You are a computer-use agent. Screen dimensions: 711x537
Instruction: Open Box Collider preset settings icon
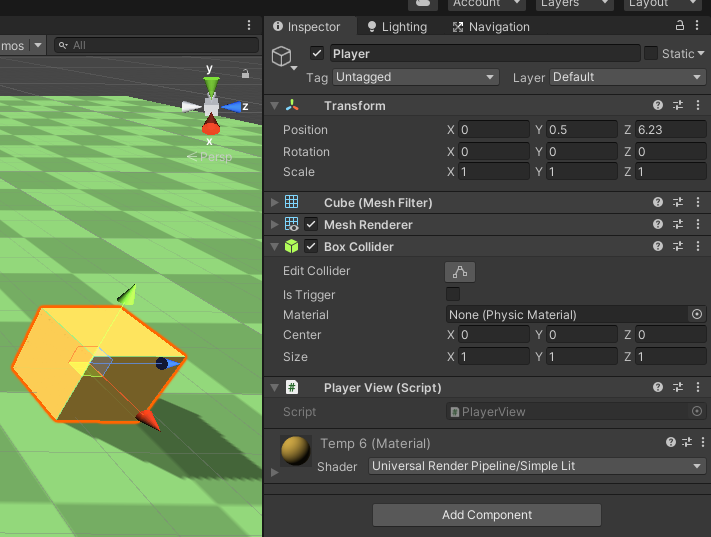tap(678, 247)
